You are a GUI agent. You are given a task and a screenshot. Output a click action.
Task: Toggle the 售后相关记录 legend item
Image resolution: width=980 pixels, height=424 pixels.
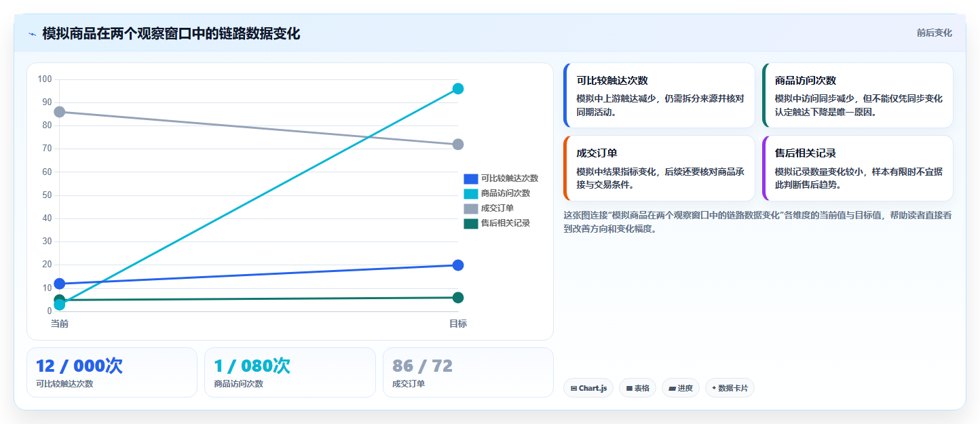497,223
